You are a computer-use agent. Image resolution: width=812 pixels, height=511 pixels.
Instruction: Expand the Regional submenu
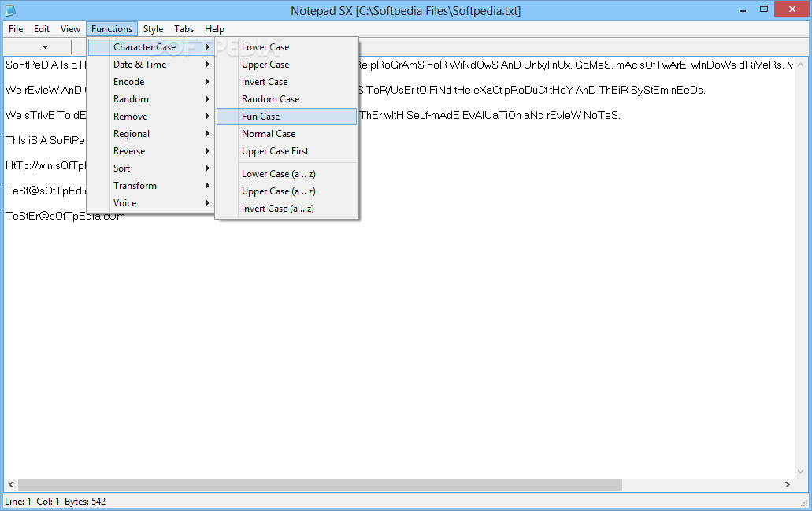[x=151, y=134]
